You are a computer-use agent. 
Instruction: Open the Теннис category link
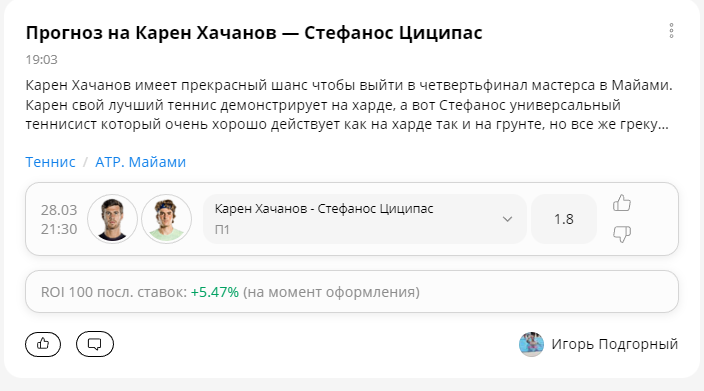coord(50,162)
